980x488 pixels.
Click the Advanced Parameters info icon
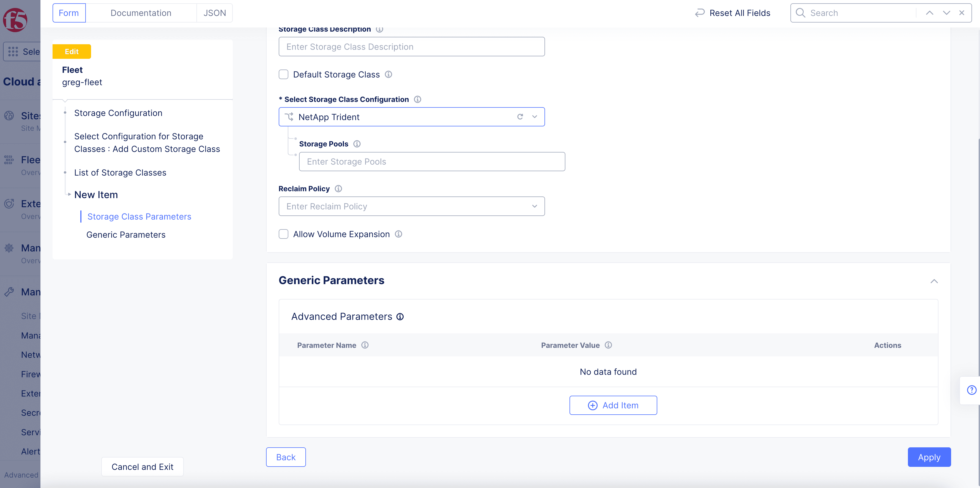point(400,316)
